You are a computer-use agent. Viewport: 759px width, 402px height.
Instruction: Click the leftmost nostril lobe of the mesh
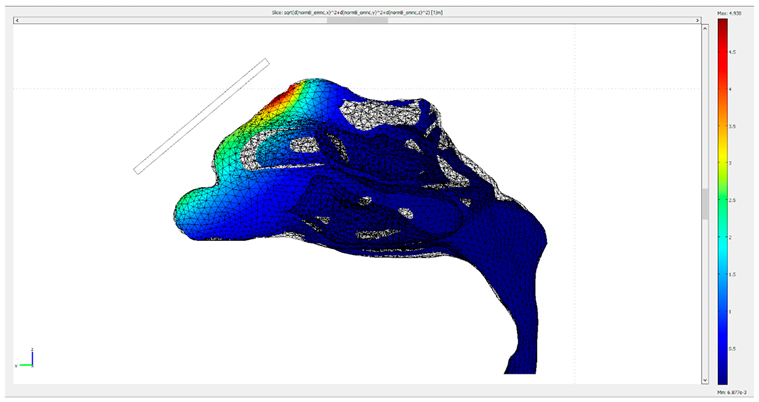click(188, 208)
